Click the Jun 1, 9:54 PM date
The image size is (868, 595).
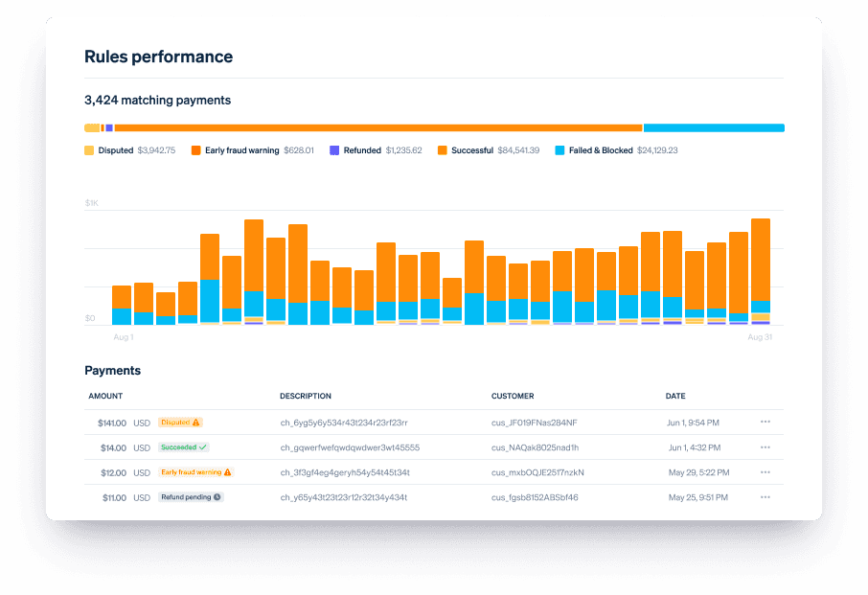[x=693, y=423]
